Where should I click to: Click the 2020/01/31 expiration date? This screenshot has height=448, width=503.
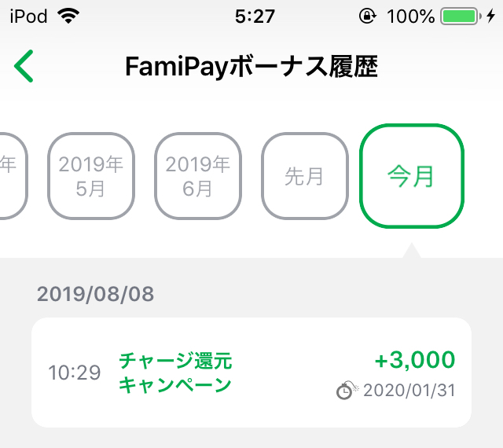click(x=409, y=390)
